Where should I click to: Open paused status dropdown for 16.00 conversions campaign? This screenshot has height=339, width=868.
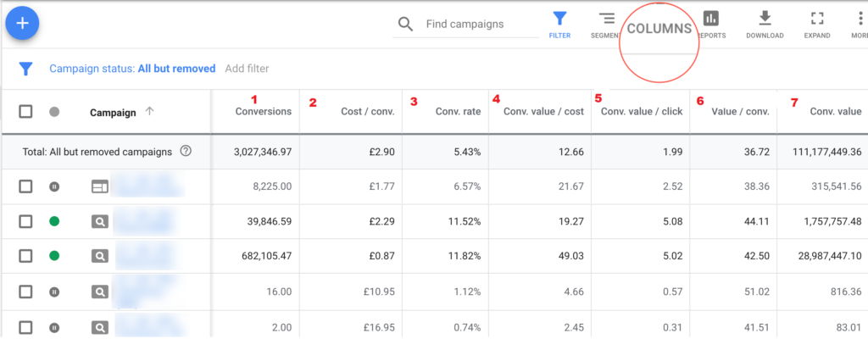tap(54, 292)
